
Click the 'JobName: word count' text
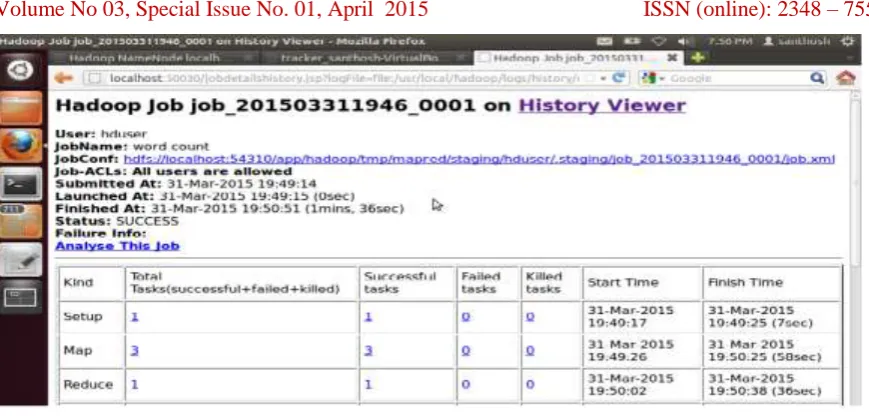132,147
